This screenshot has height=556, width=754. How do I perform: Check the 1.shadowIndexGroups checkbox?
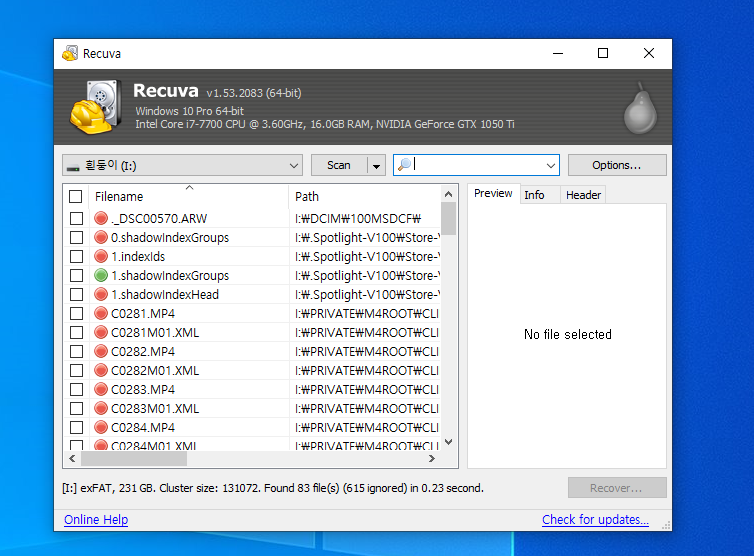pos(76,276)
